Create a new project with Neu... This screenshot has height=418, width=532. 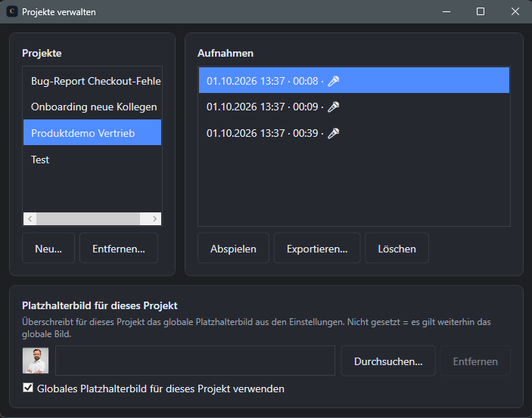pyautogui.click(x=48, y=248)
